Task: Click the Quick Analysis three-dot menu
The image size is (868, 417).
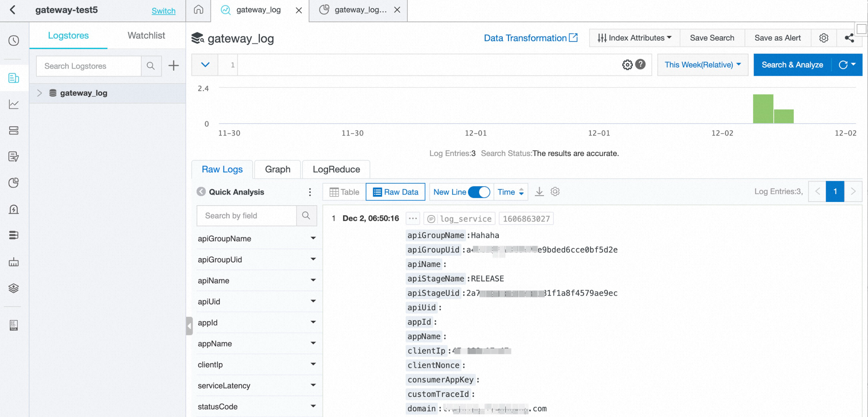Action: click(310, 192)
